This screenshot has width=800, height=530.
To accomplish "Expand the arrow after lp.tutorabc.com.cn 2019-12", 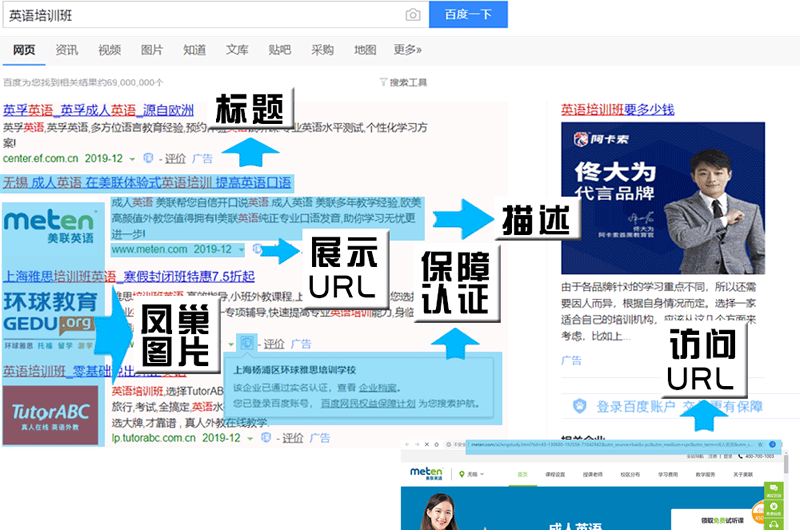I will (x=250, y=439).
